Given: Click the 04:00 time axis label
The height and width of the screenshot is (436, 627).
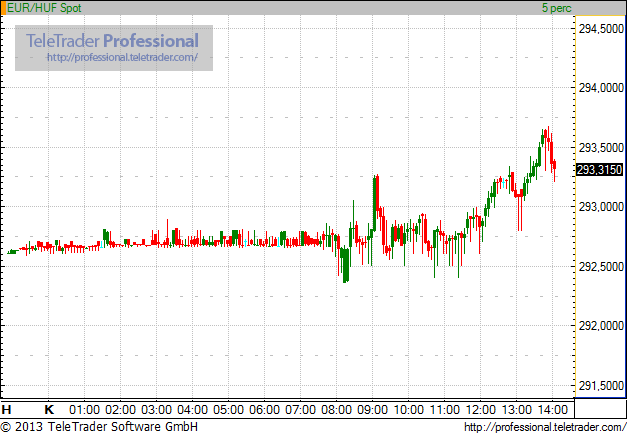Looking at the screenshot, I should coord(192,410).
